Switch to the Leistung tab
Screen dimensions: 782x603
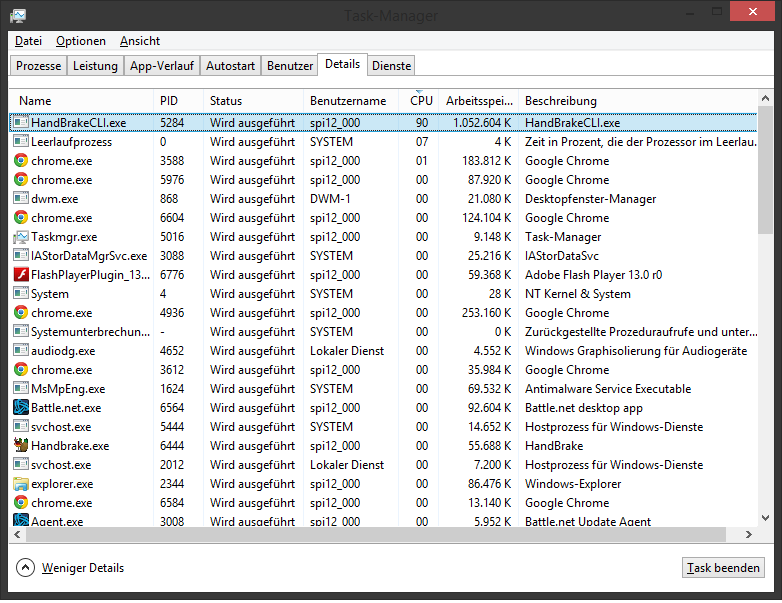(x=95, y=66)
